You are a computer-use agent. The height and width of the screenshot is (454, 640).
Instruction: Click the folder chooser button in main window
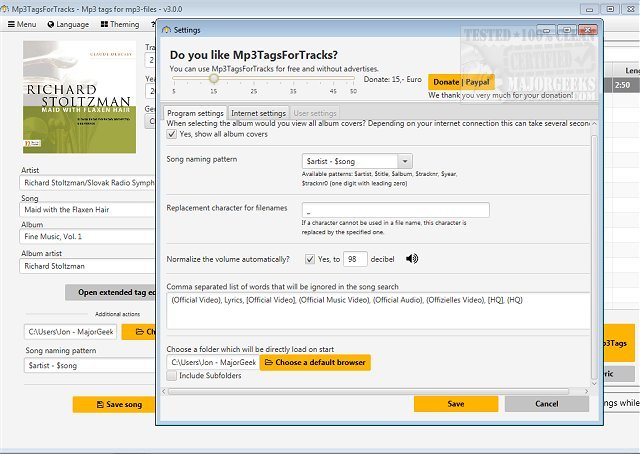tap(139, 332)
